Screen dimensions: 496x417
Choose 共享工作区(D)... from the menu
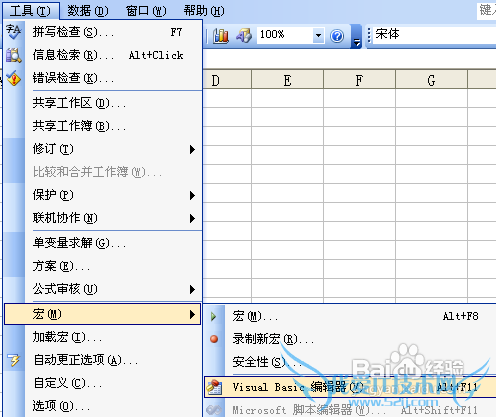coord(103,103)
